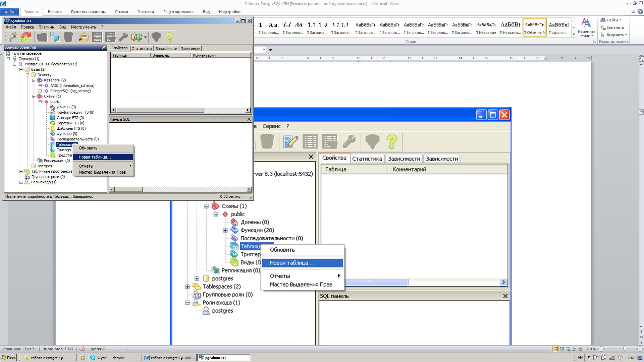Open the Отчеты submenu
Image resolution: width=644 pixels, height=362 pixels.
pyautogui.click(x=103, y=166)
